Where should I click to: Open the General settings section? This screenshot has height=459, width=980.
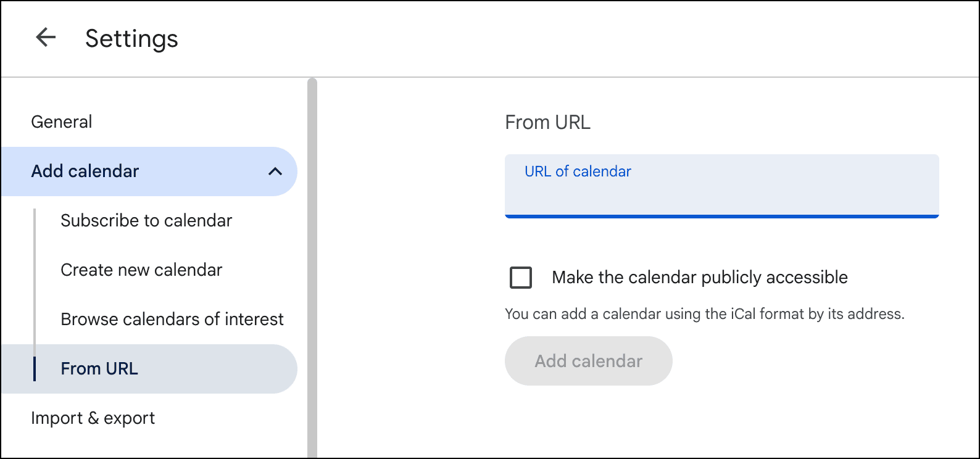click(62, 122)
